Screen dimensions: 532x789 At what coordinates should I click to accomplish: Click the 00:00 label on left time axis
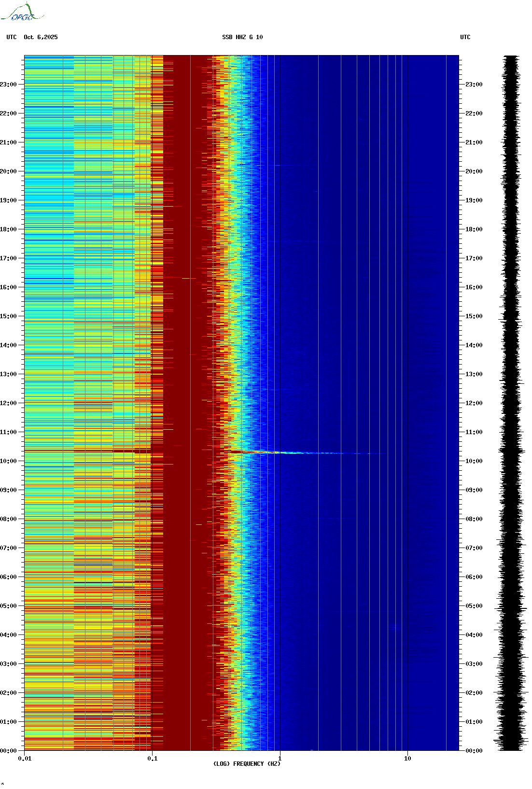8,751
